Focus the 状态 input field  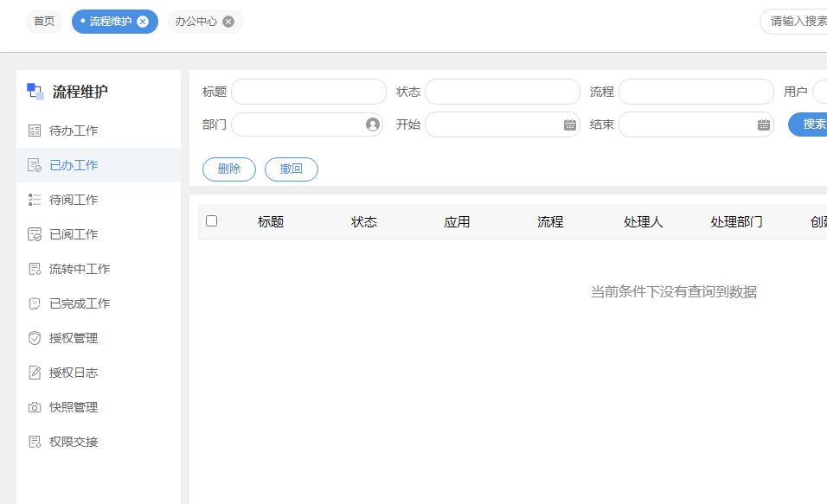point(503,92)
